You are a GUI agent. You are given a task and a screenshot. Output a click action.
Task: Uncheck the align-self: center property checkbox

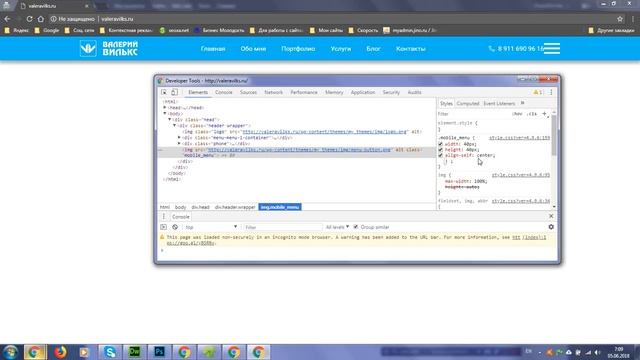tap(440, 156)
